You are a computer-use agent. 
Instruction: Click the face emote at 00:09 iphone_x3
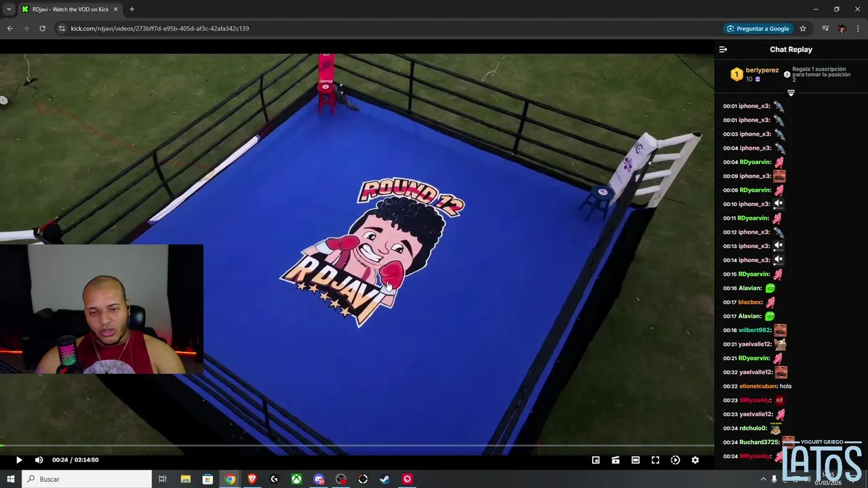(779, 176)
